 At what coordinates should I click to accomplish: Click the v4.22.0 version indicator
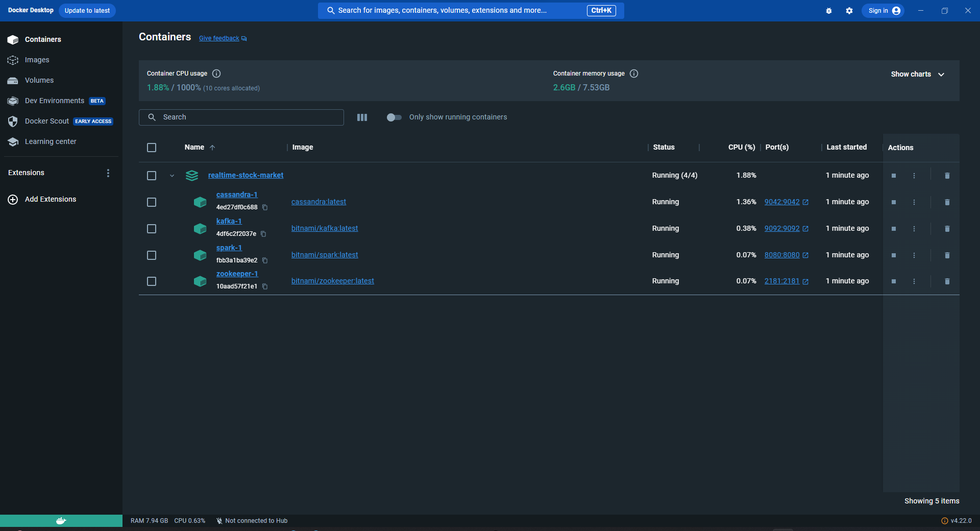pos(956,521)
